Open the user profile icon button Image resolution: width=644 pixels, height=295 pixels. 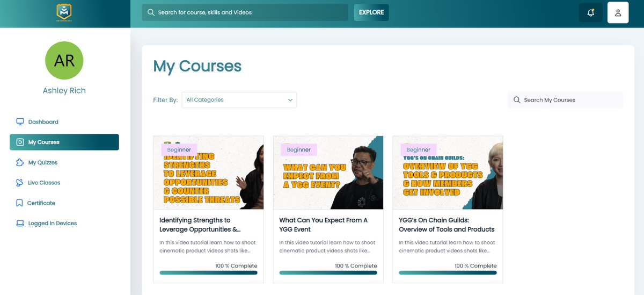pyautogui.click(x=618, y=12)
